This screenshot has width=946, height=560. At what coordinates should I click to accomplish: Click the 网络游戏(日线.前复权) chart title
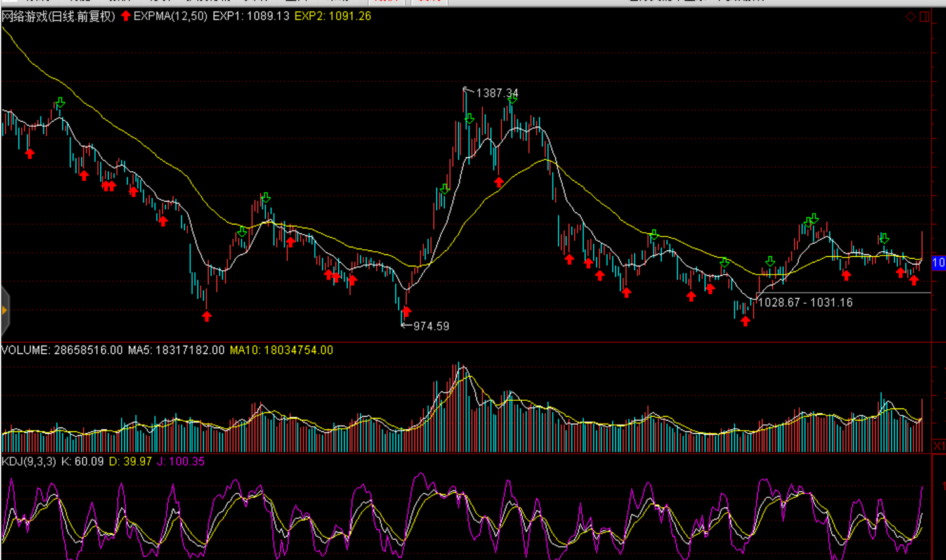58,16
